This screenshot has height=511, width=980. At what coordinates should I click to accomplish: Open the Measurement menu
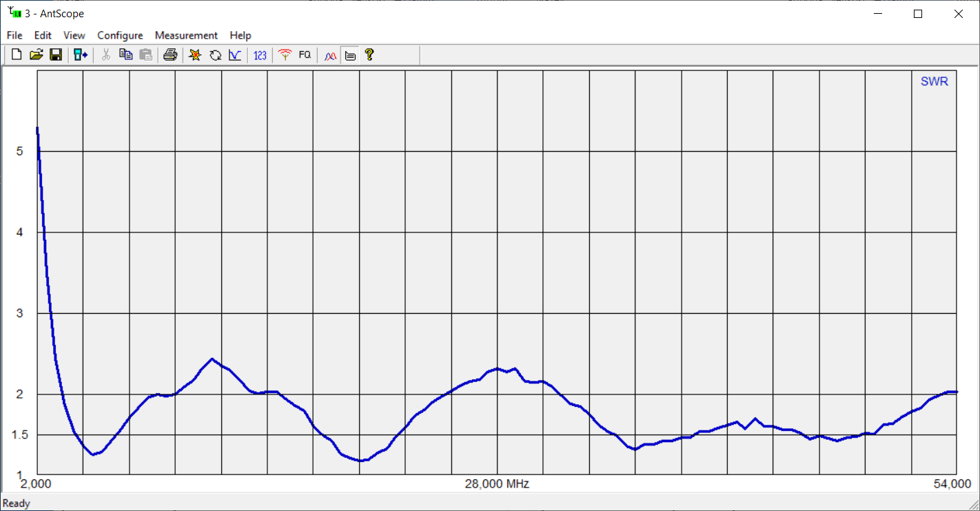pyautogui.click(x=186, y=35)
